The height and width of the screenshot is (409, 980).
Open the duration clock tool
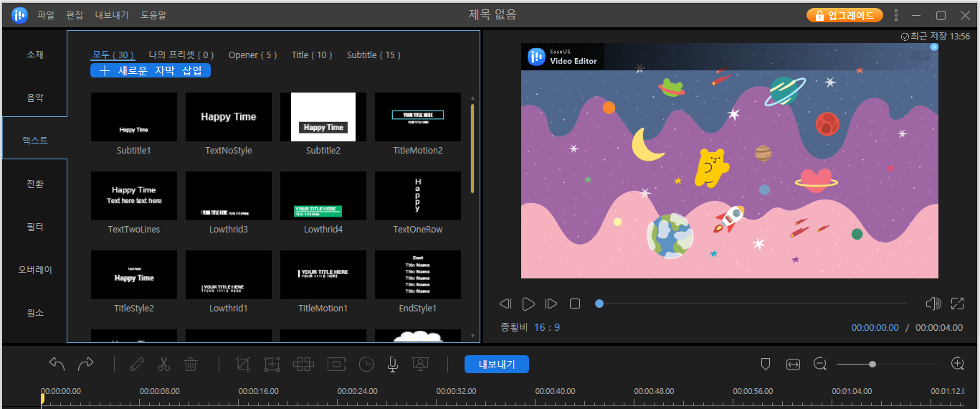(366, 364)
